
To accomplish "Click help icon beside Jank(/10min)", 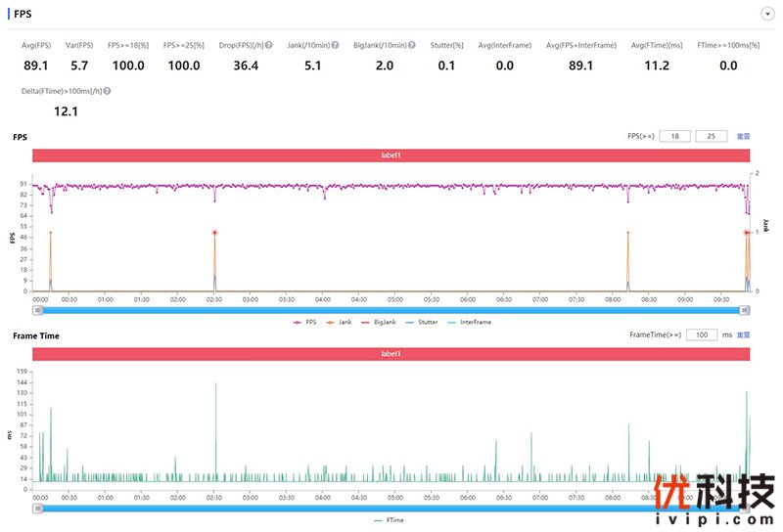I will (336, 45).
